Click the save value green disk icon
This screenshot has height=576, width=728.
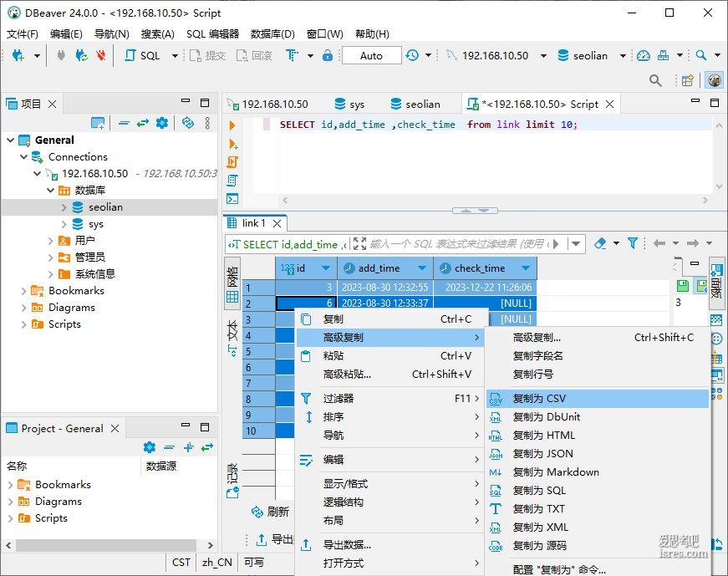[683, 286]
